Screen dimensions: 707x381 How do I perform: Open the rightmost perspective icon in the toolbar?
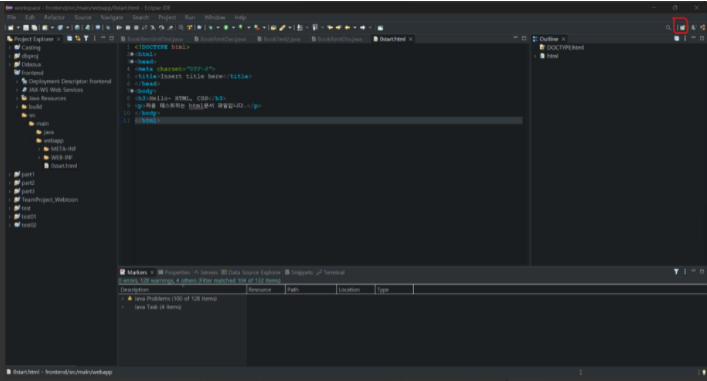(702, 28)
